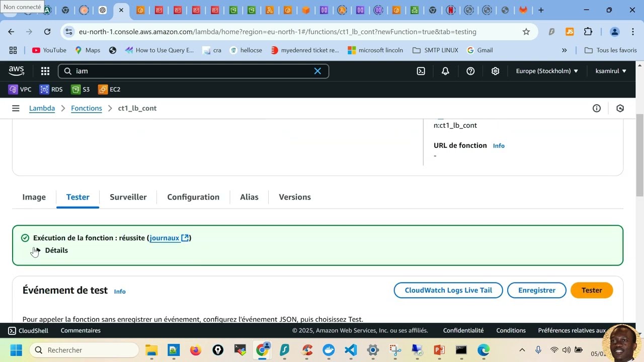The height and width of the screenshot is (362, 644).
Task: Open the SMTP LINUX bookmarks folder
Action: point(435,50)
